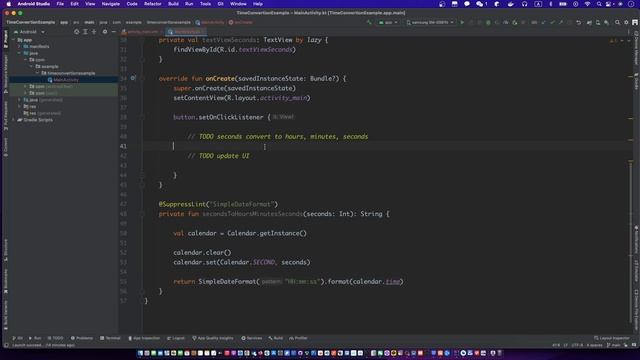The image size is (640, 360).
Task: Open Notifications right side stripe button
Action: point(636,240)
